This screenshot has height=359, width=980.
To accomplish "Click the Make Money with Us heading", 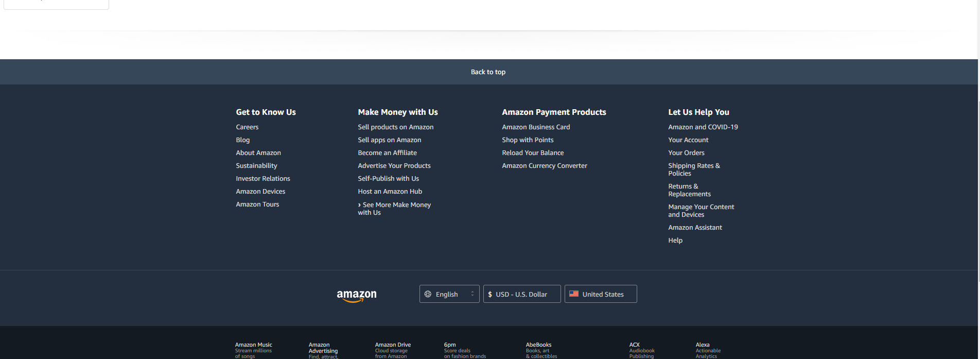I will point(398,112).
